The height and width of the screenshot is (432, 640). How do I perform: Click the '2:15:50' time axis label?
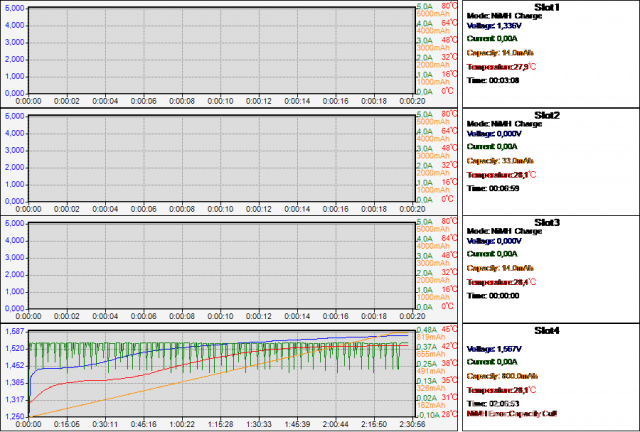374,425
